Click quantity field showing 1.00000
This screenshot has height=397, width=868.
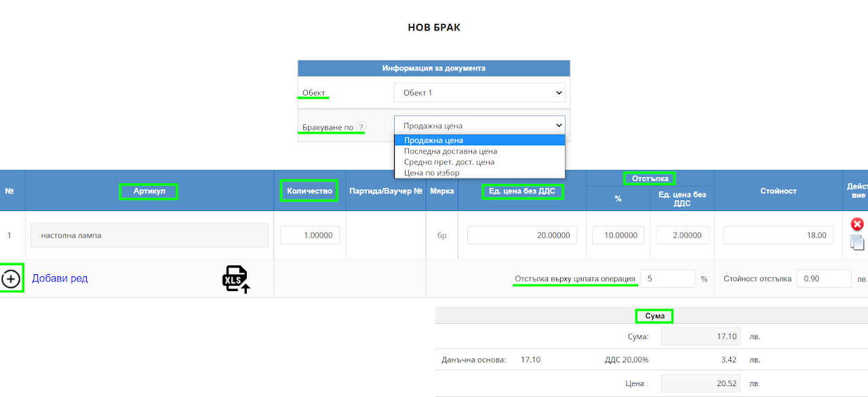tap(310, 235)
